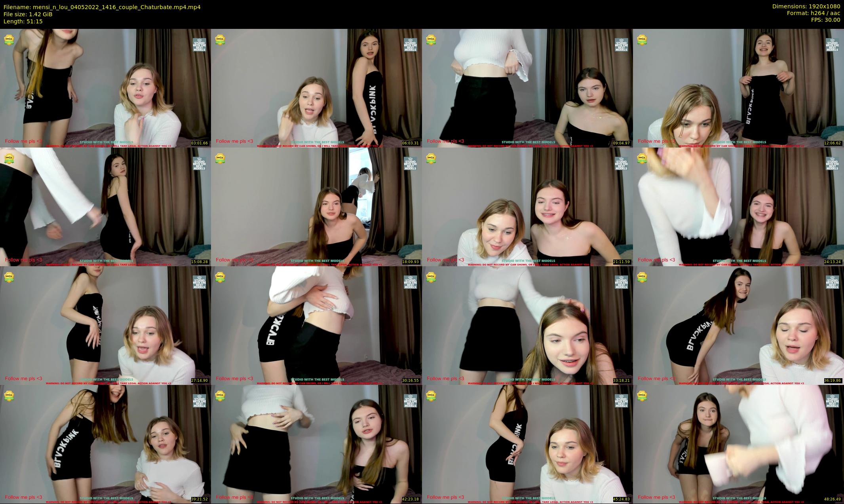Click the studio logo in the 24:13 frame

click(x=832, y=163)
